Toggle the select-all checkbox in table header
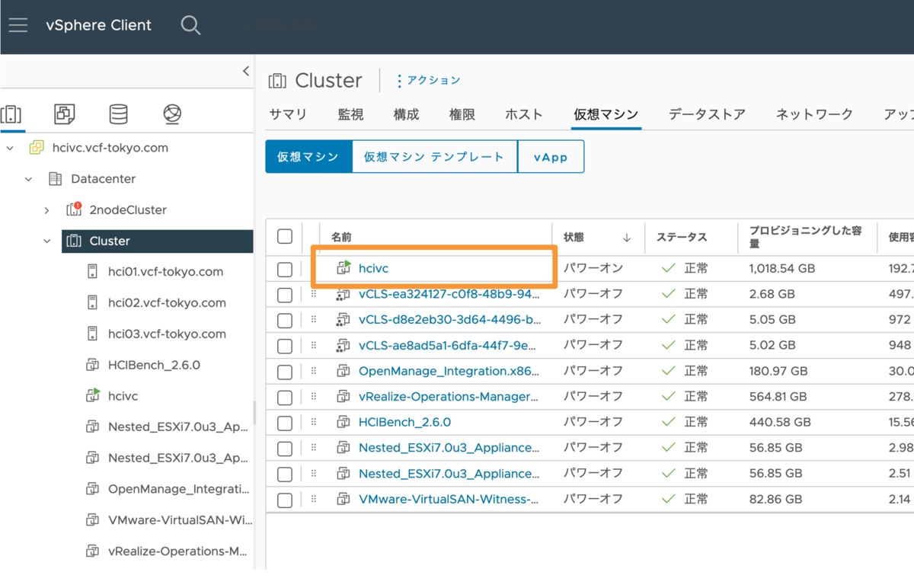The width and height of the screenshot is (914, 588). point(285,236)
